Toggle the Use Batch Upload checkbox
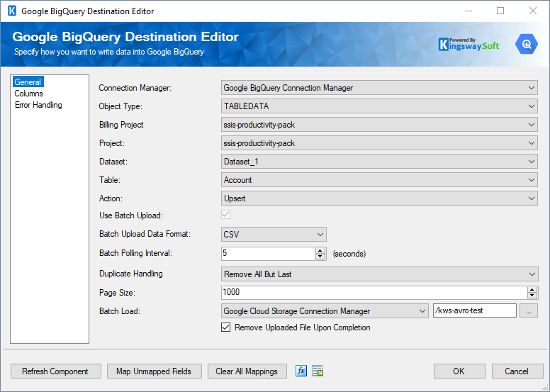Viewport: 550px width, 392px height. point(225,214)
